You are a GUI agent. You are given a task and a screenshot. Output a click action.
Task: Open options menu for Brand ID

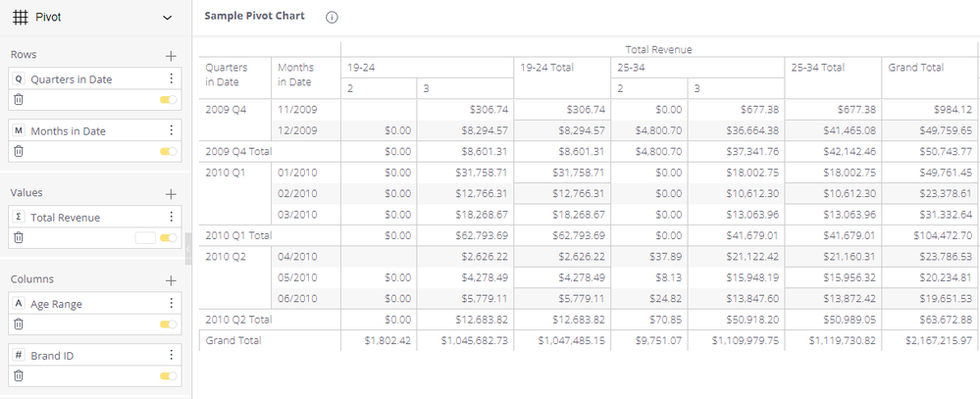point(172,356)
